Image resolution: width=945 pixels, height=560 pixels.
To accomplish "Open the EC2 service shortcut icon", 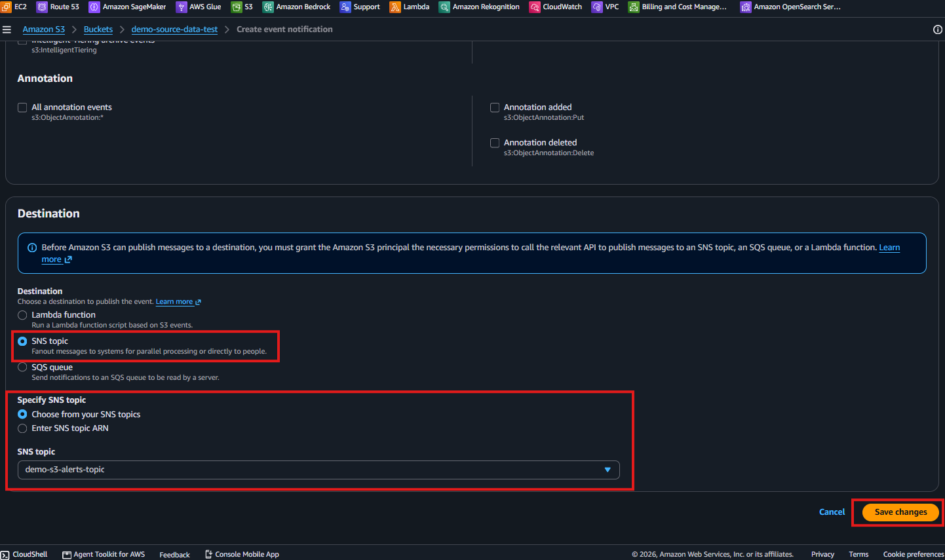I will (x=6, y=7).
